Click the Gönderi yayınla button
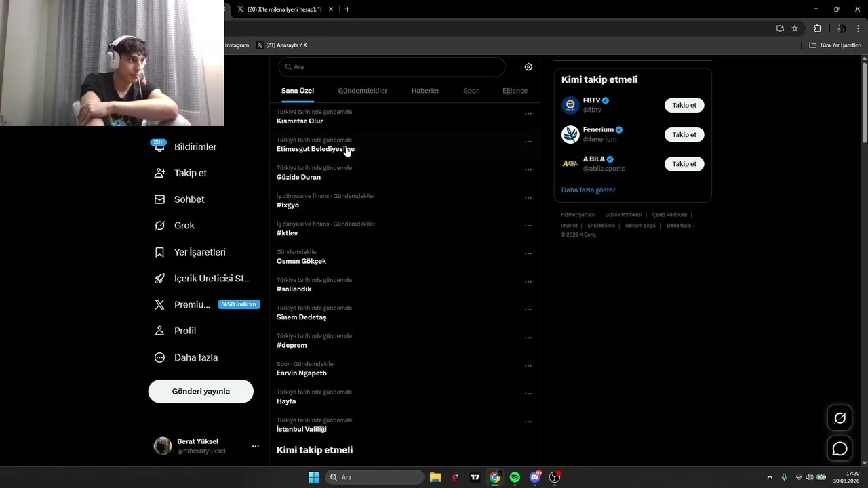This screenshot has width=868, height=488. pyautogui.click(x=201, y=391)
